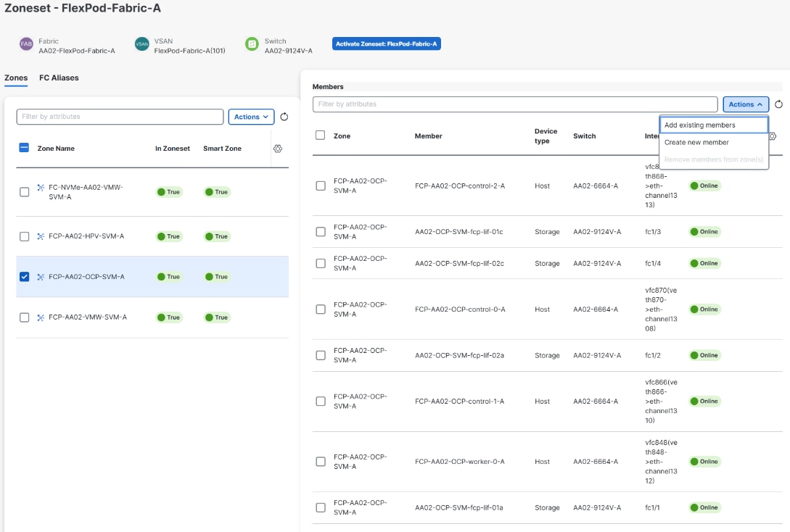Image resolution: width=790 pixels, height=532 pixels.
Task: Click the teal VSAN icon
Action: [142, 43]
